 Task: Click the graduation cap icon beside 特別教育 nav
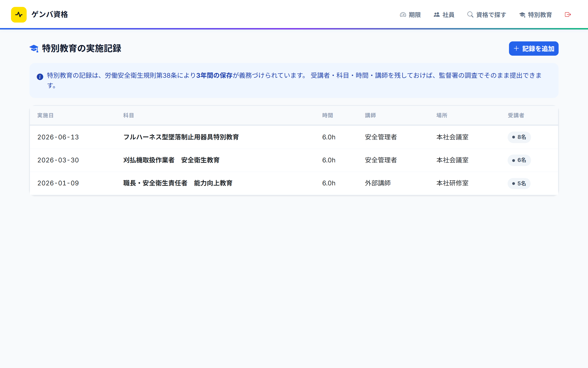click(522, 15)
